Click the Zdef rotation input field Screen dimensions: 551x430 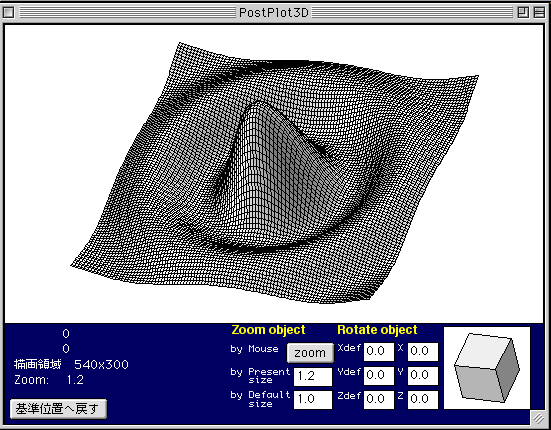click(x=379, y=399)
